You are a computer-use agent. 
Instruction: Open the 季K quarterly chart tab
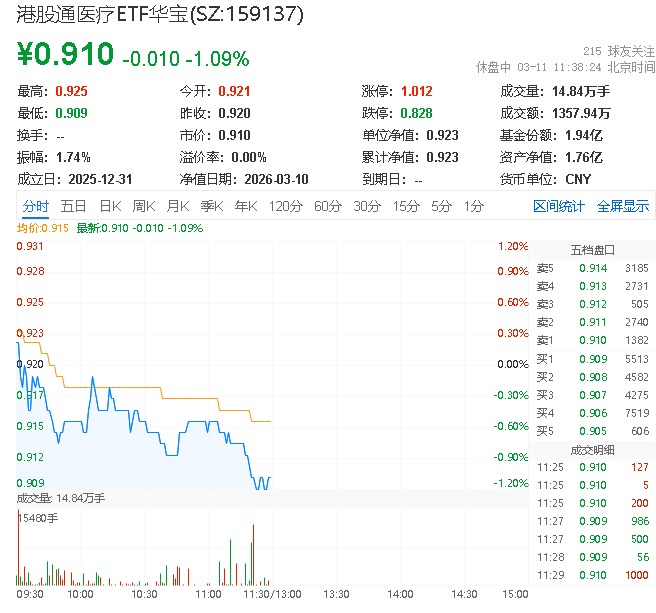[x=211, y=206]
